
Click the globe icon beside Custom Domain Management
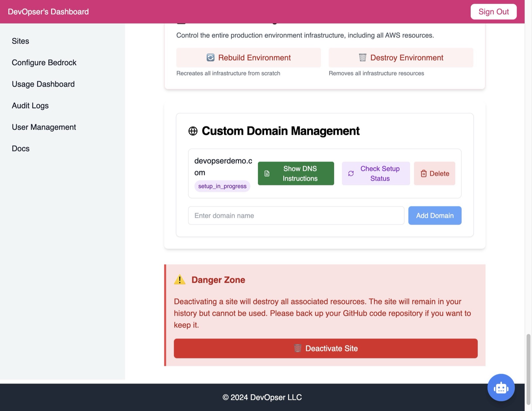(193, 131)
